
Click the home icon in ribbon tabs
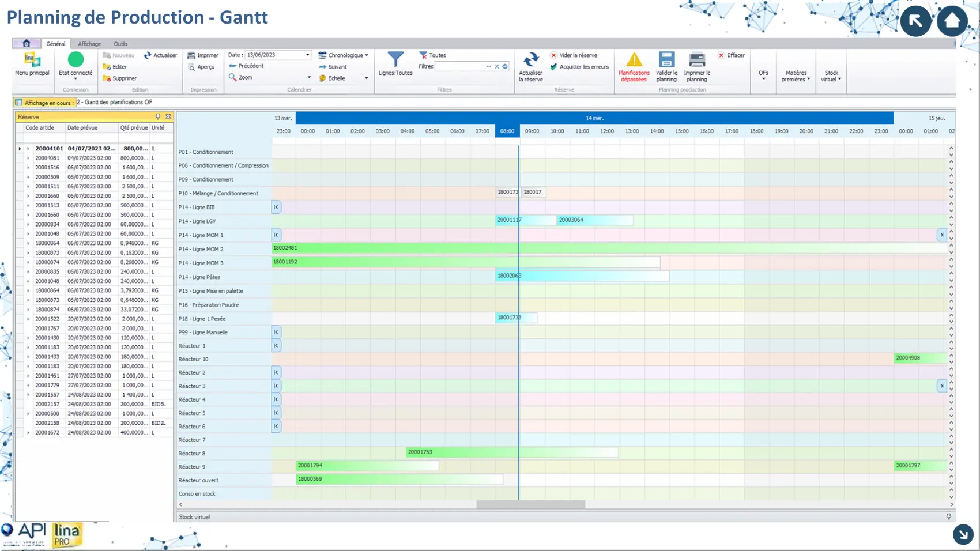(x=27, y=44)
